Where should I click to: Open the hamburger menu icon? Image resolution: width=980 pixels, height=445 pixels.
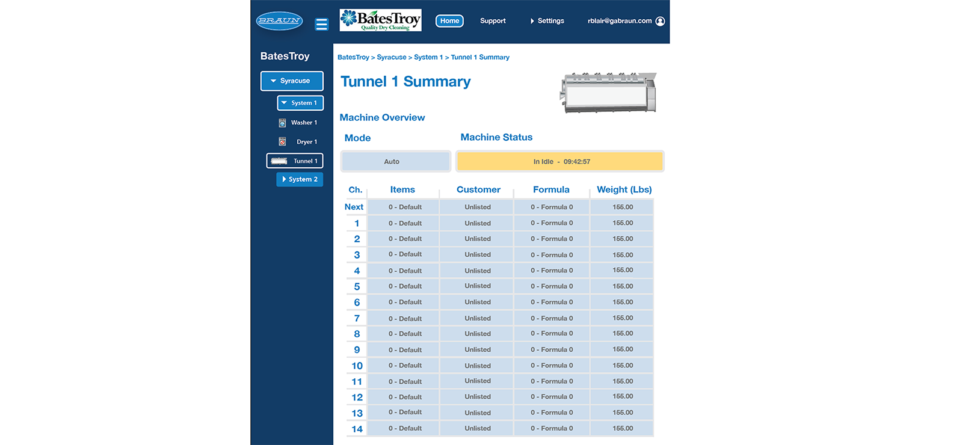point(322,24)
